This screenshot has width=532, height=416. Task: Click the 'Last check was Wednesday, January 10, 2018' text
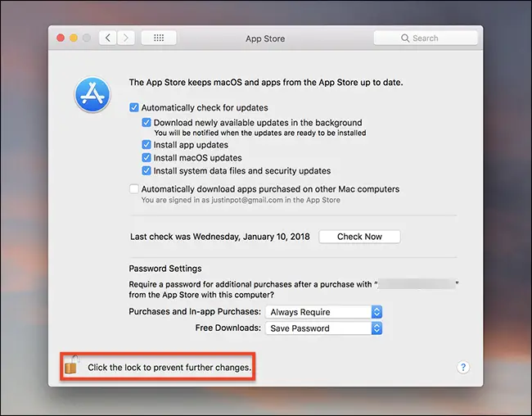pos(220,237)
